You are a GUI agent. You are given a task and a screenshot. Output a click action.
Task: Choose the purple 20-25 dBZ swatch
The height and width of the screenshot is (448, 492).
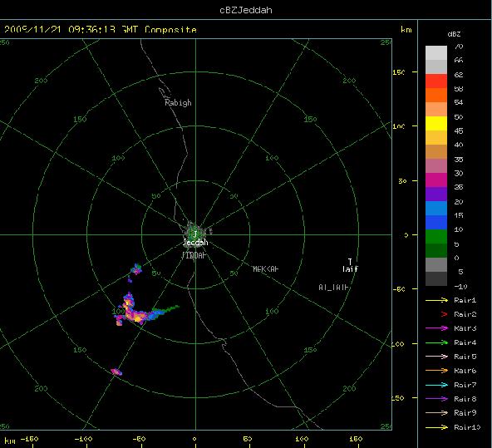pos(436,194)
